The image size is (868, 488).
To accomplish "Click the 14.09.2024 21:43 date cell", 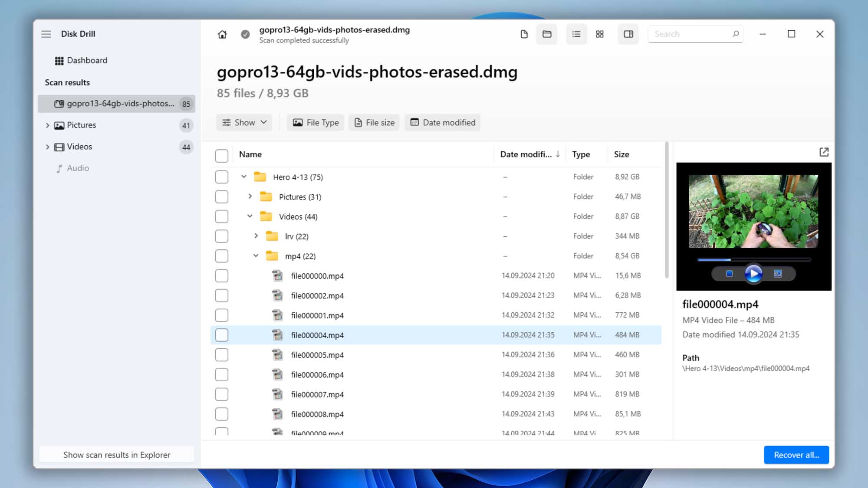I will tap(528, 414).
